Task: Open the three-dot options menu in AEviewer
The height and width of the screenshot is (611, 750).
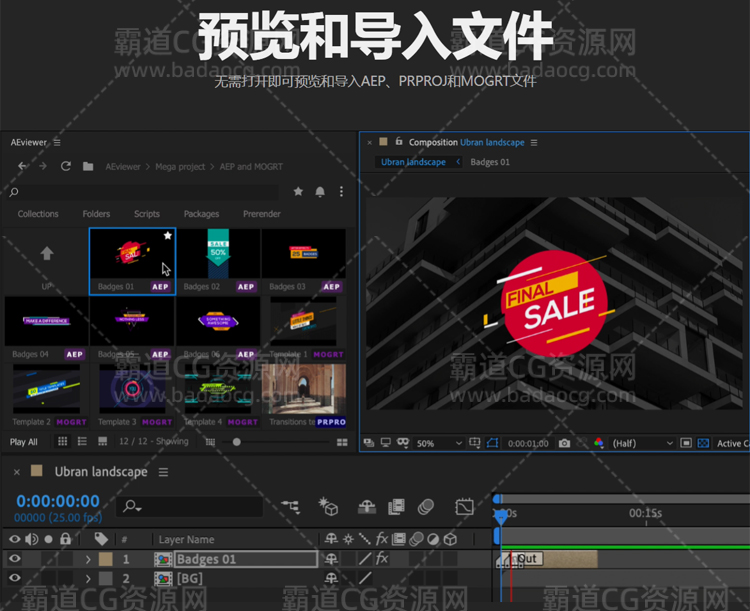Action: tap(341, 192)
